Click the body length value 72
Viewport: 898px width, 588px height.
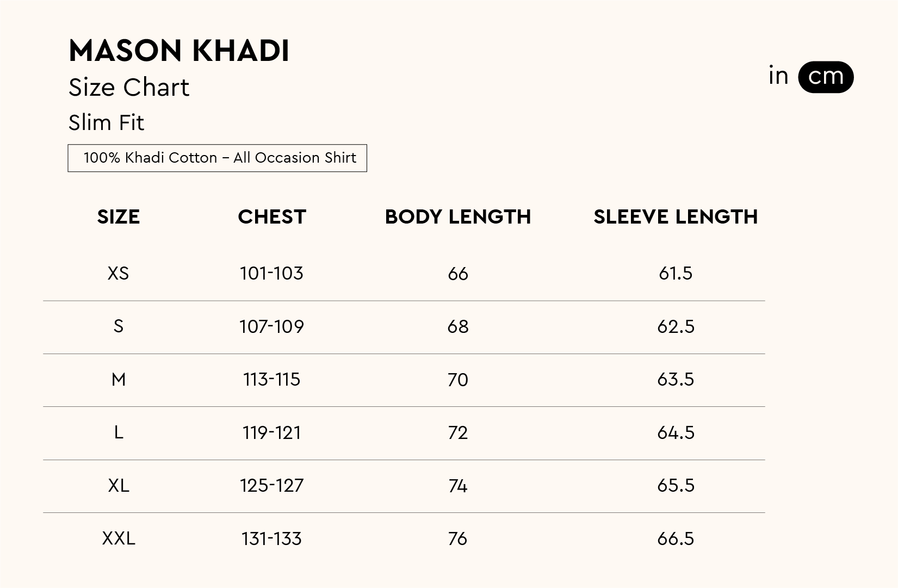click(457, 432)
